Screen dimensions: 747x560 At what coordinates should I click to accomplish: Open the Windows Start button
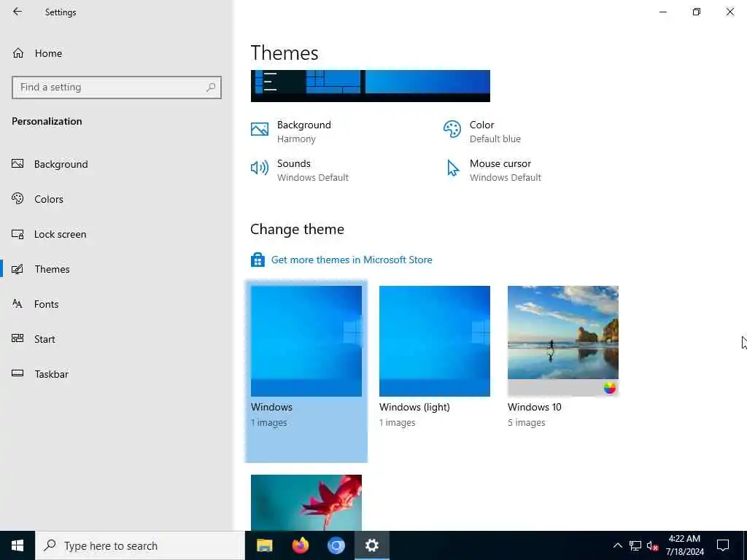click(x=18, y=545)
